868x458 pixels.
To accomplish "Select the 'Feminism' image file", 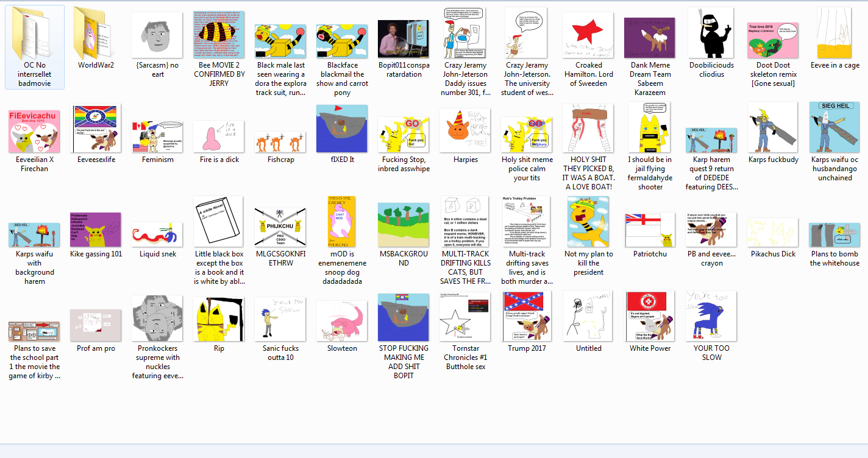I will 157,136.
